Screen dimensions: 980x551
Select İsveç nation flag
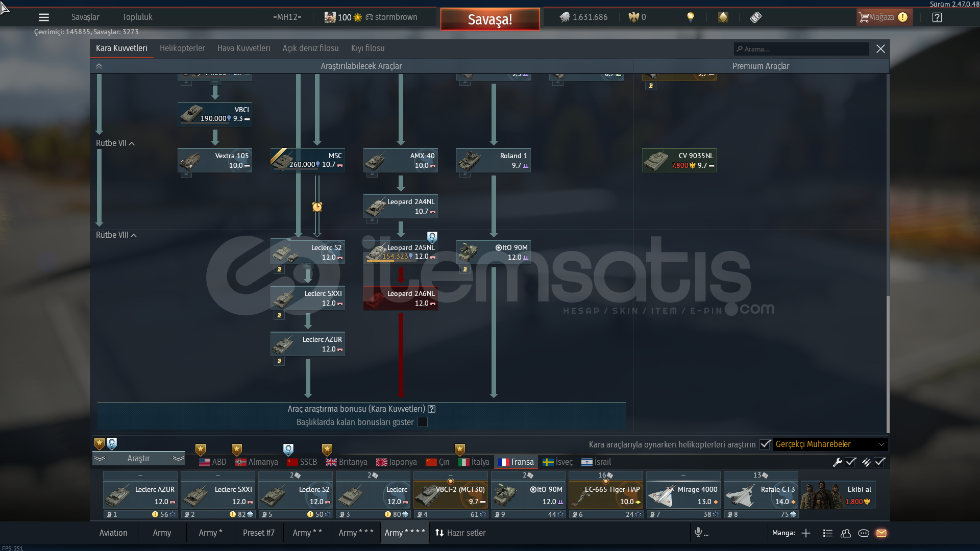pyautogui.click(x=557, y=462)
